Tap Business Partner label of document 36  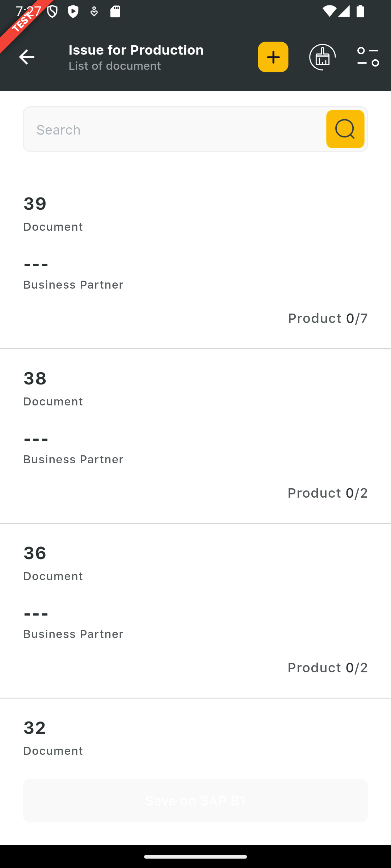click(x=73, y=634)
